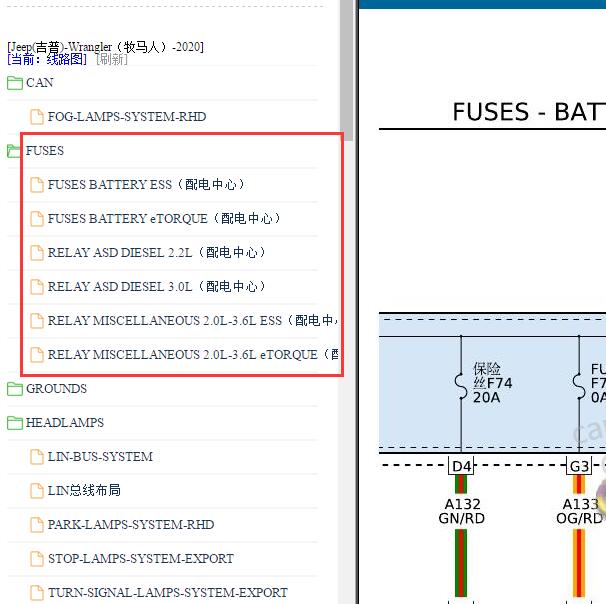Click the FUSES BATTERY ESS document icon
The height and width of the screenshot is (604, 606).
click(37, 185)
